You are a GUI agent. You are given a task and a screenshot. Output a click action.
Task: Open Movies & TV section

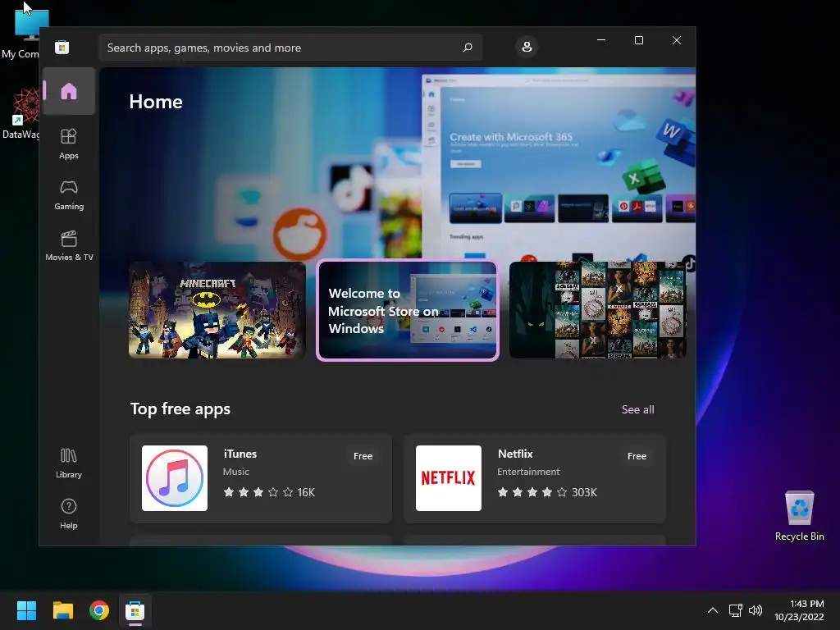[x=69, y=246]
